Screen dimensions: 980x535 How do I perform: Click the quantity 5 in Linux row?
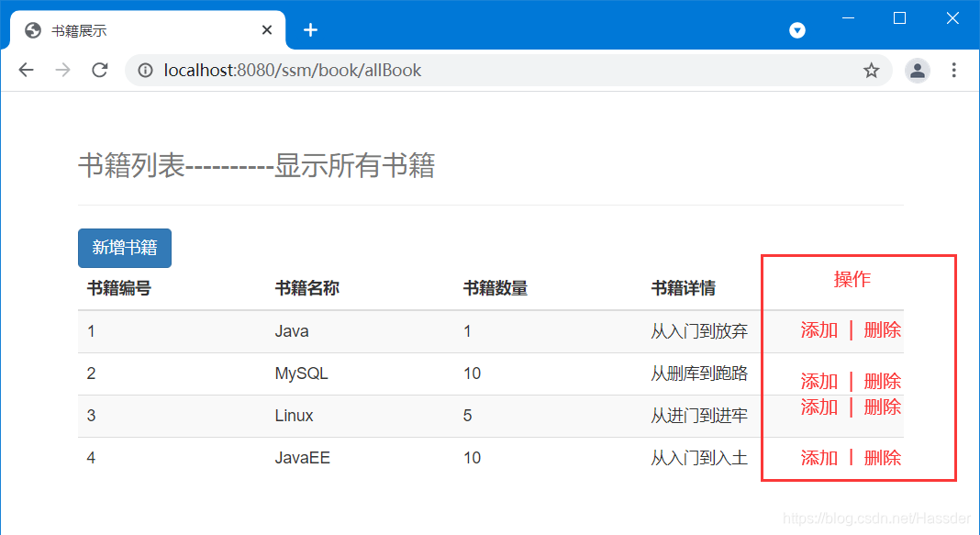(467, 416)
